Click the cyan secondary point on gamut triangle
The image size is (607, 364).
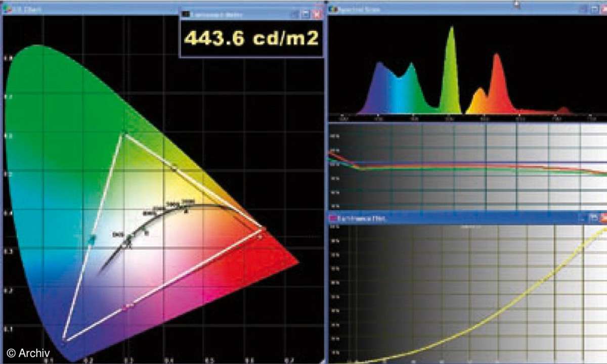[93, 238]
